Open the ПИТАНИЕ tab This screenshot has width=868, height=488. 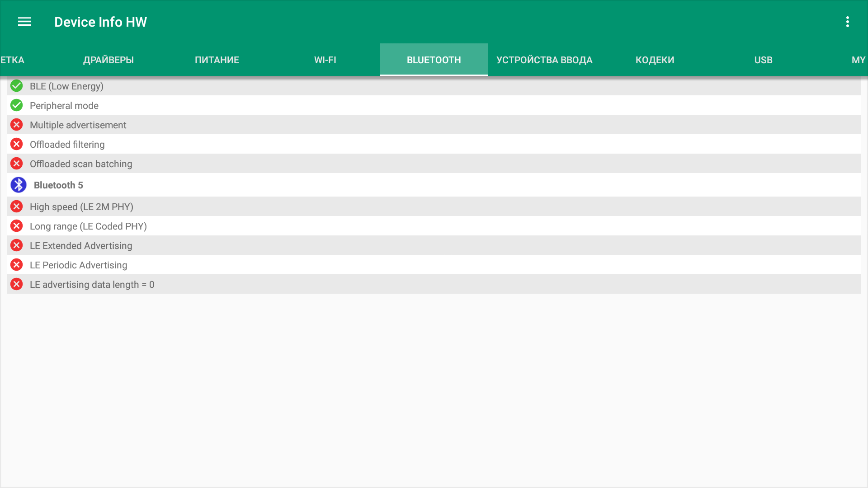(x=217, y=60)
